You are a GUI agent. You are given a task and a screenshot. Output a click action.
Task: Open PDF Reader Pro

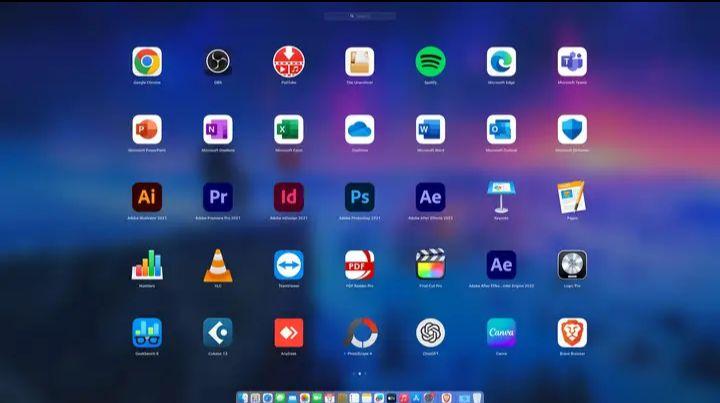[360, 265]
